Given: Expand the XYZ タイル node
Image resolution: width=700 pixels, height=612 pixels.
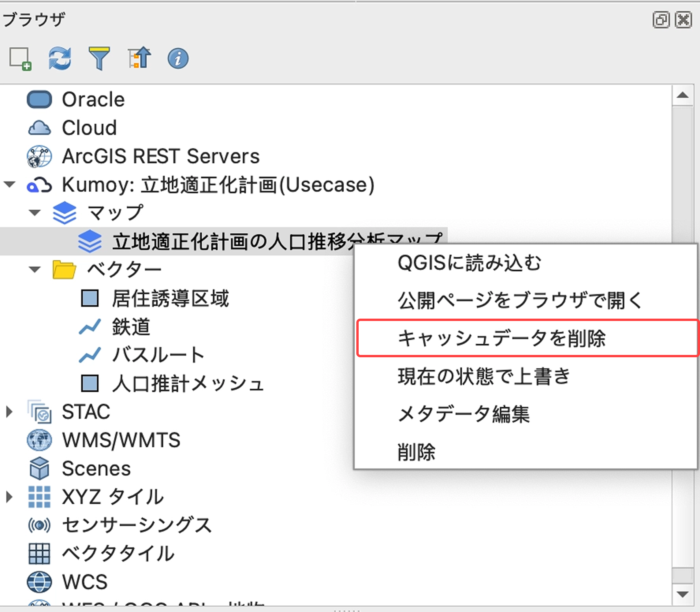Looking at the screenshot, I should pyautogui.click(x=9, y=497).
